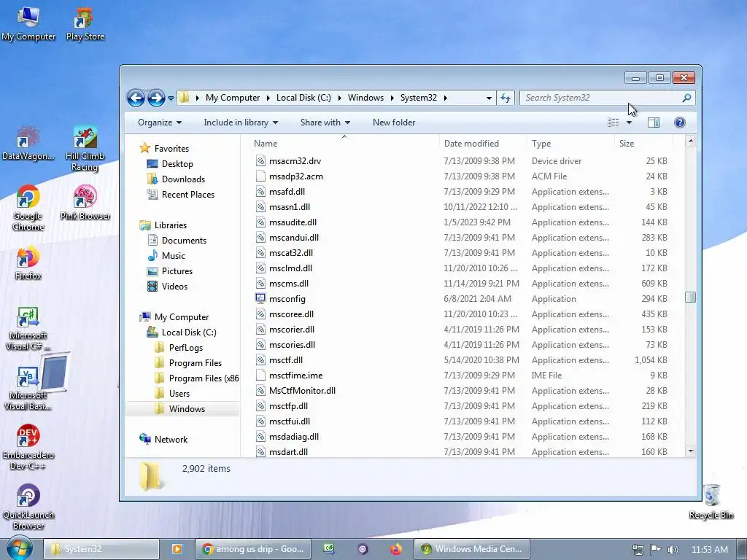Screen dimensions: 747x560
Task: Select Users folder in tree
Action: [172, 393]
